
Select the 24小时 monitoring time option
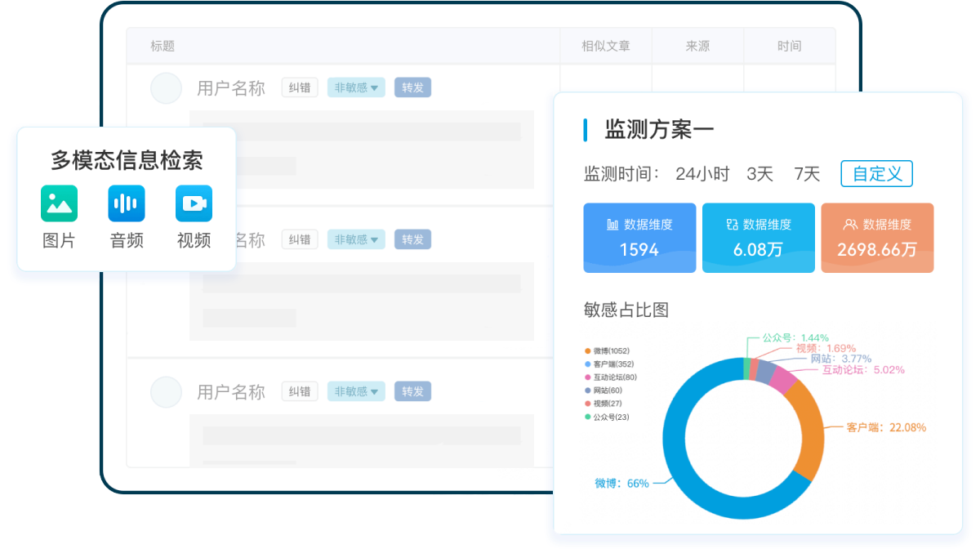pyautogui.click(x=702, y=174)
